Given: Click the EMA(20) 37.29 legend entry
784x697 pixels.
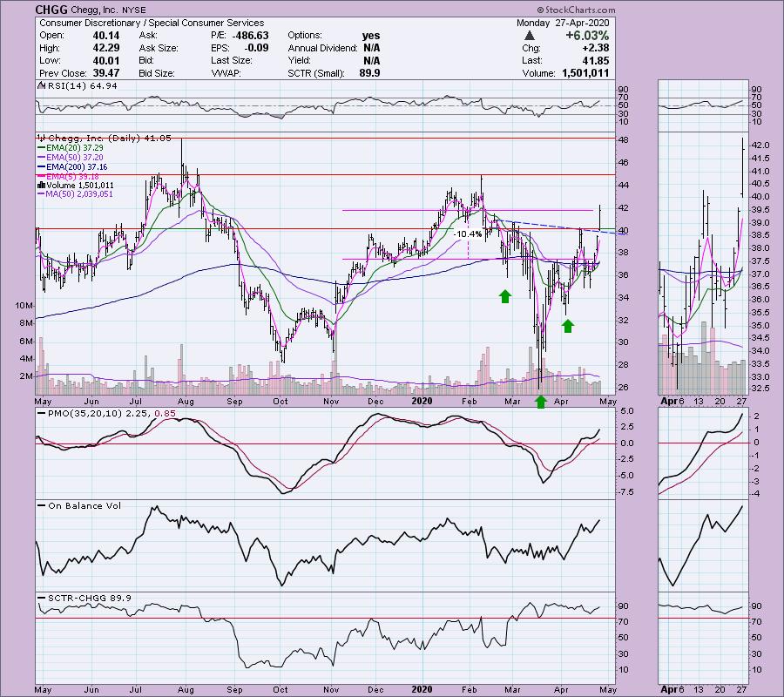Looking at the screenshot, I should pyautogui.click(x=75, y=148).
